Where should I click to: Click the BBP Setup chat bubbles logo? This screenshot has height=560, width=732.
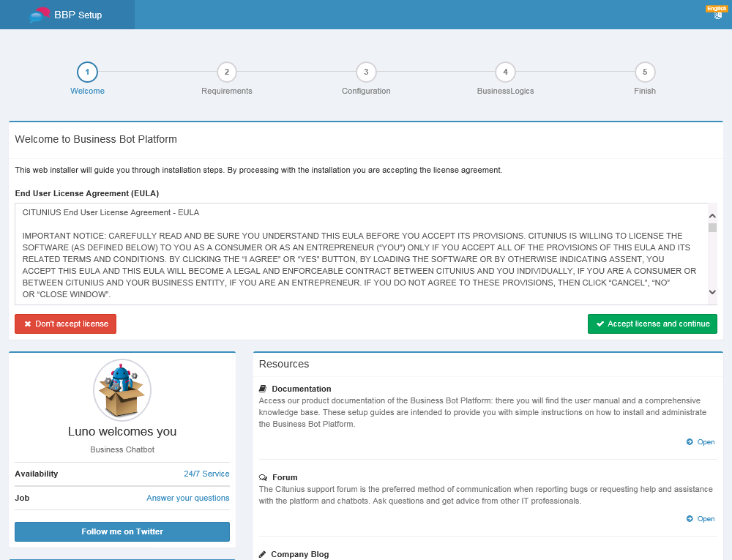[40, 15]
